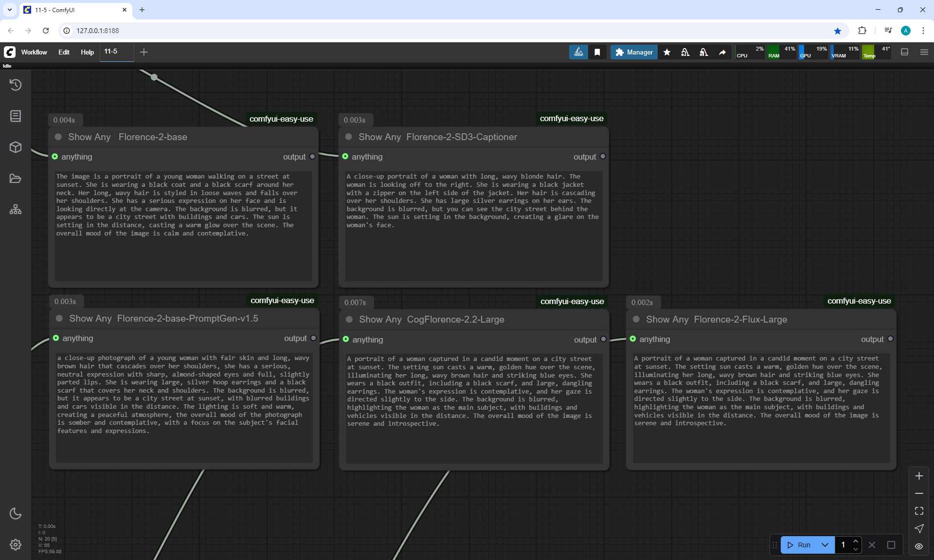Open the Edit menu
Screen dimensions: 934x560
64,52
